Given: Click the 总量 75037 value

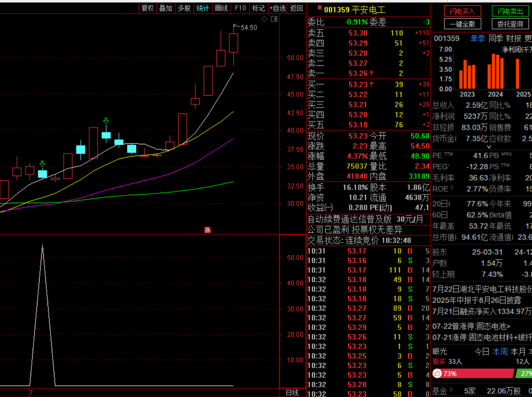Looking at the screenshot, I should point(357,166).
